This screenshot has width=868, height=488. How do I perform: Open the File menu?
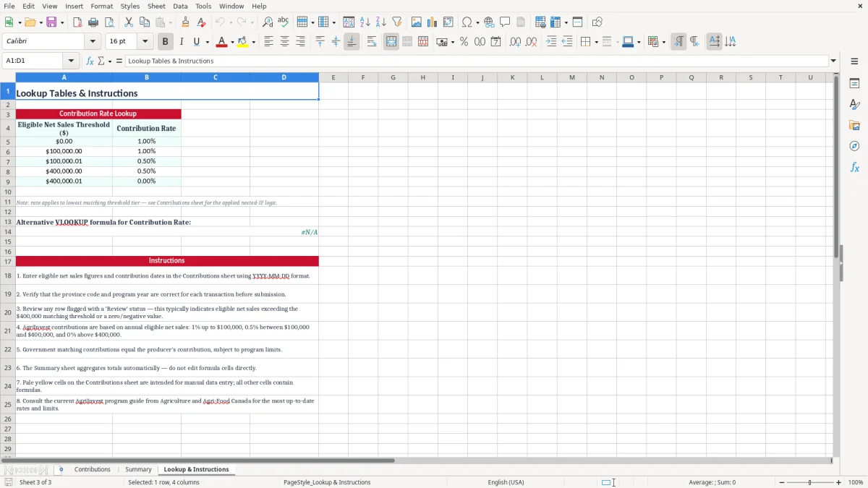pos(9,6)
